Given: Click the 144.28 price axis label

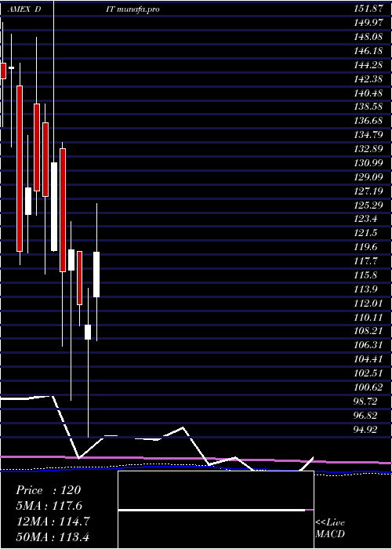Looking at the screenshot, I should coord(370,65).
